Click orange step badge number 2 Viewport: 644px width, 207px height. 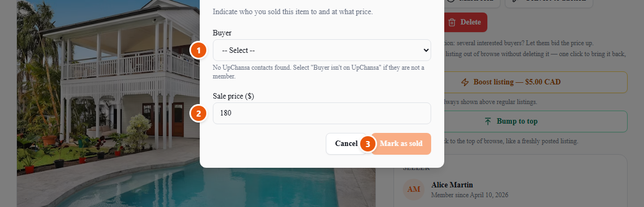[x=198, y=113]
